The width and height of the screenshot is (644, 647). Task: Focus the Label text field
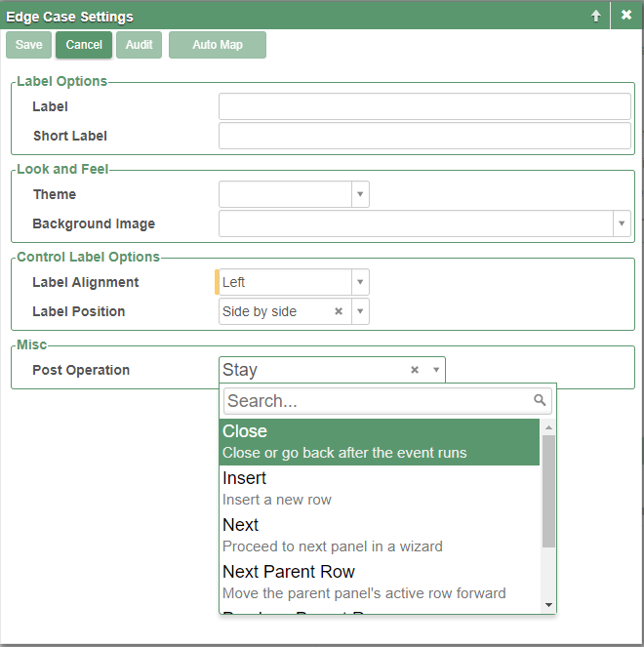coord(424,106)
